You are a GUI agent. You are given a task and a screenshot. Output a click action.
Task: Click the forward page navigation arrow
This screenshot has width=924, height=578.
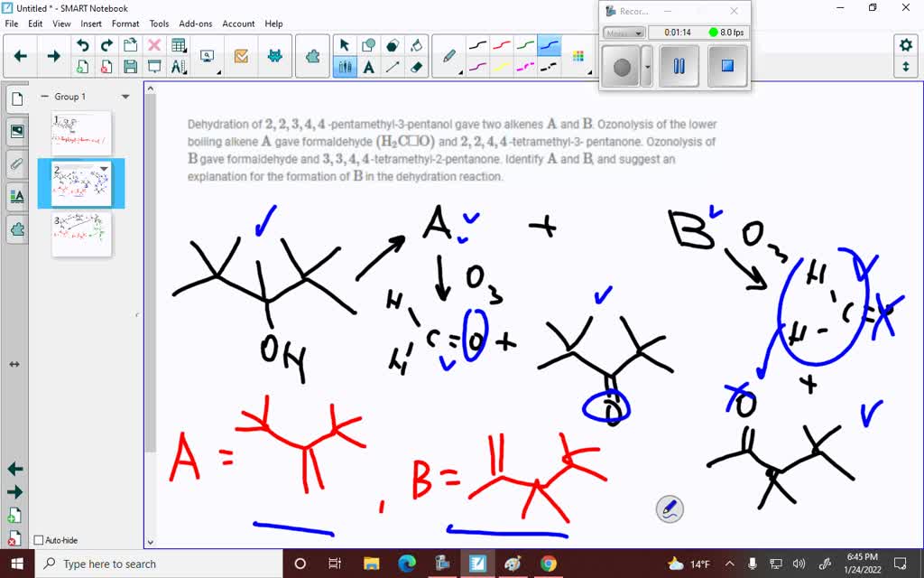click(53, 54)
